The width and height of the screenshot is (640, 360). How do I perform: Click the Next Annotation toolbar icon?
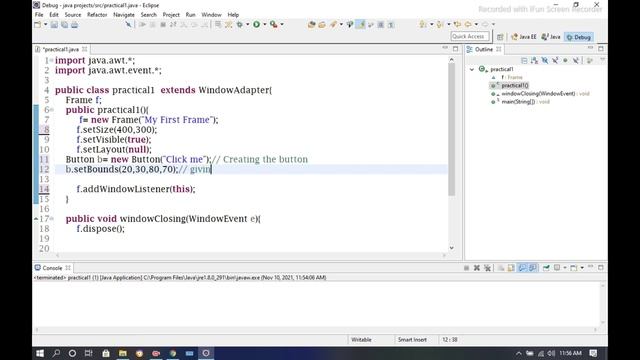[x=423, y=25]
